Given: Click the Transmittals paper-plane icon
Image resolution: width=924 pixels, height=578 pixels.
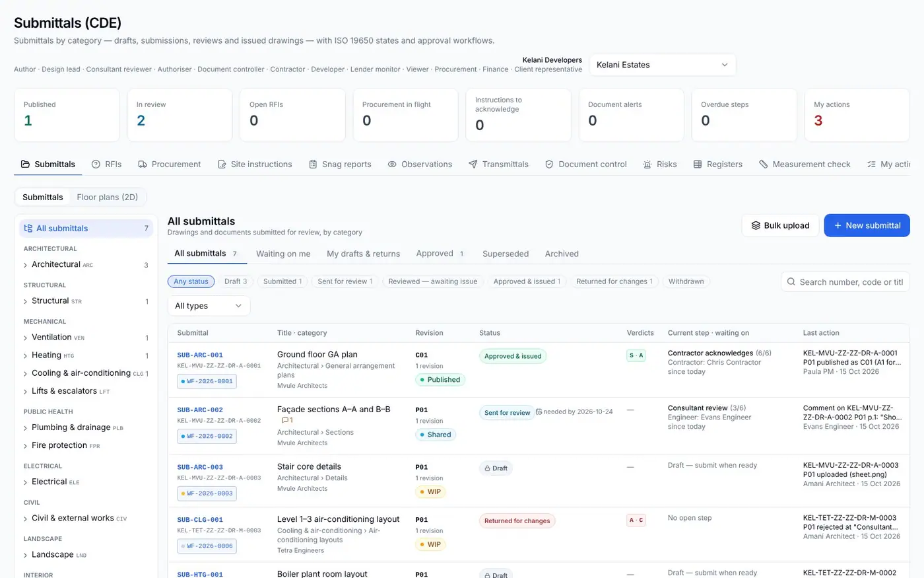Looking at the screenshot, I should tap(473, 164).
